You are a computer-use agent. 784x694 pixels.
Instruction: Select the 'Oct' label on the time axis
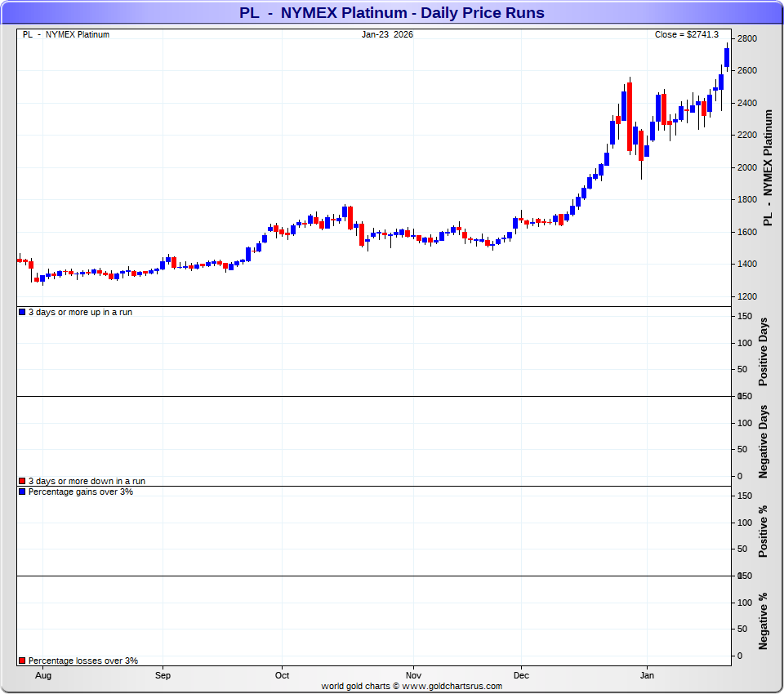pos(282,675)
